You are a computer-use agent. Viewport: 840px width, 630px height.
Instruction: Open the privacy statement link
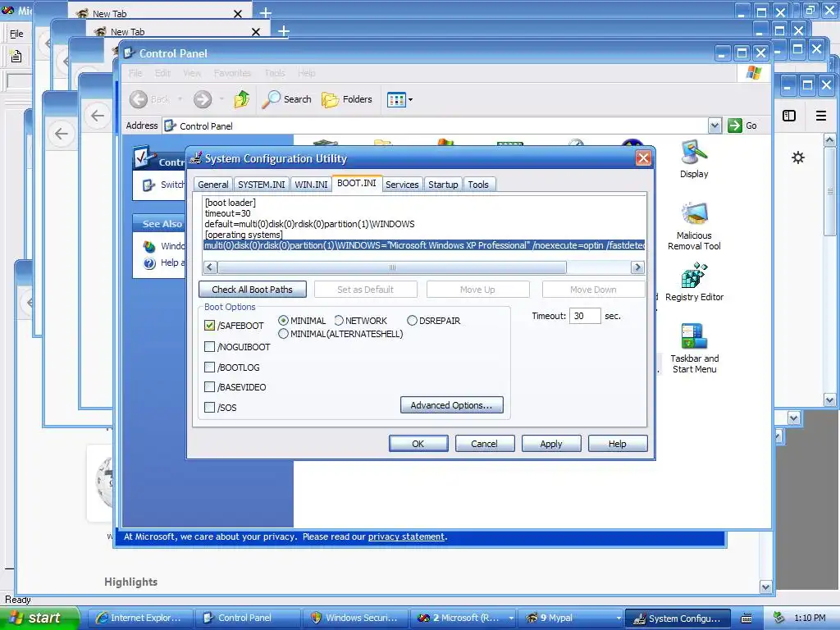[406, 536]
